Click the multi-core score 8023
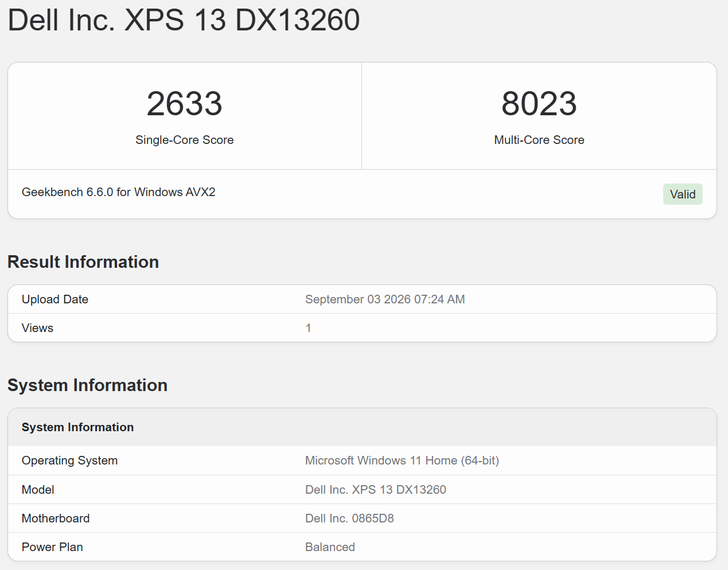 (x=539, y=104)
